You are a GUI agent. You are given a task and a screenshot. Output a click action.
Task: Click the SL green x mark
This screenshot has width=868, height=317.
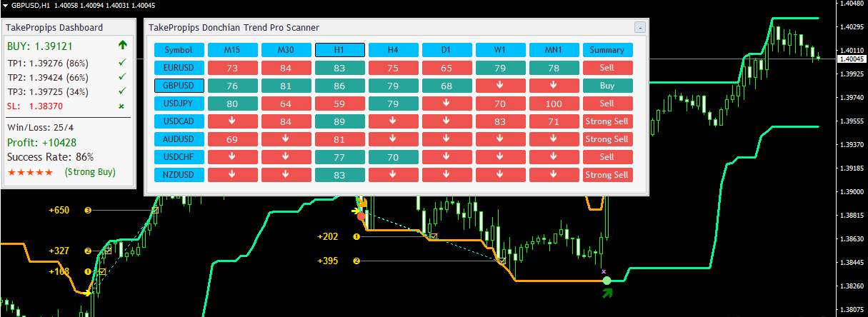click(122, 106)
